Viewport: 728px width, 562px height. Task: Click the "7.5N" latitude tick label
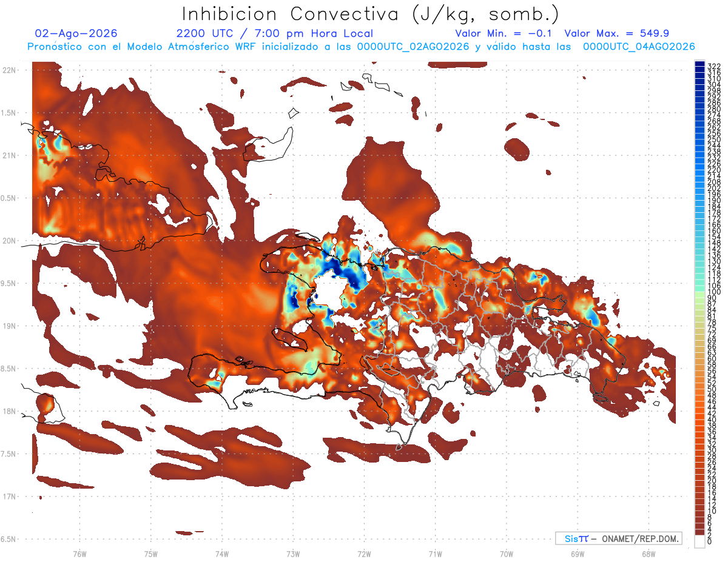coord(9,454)
